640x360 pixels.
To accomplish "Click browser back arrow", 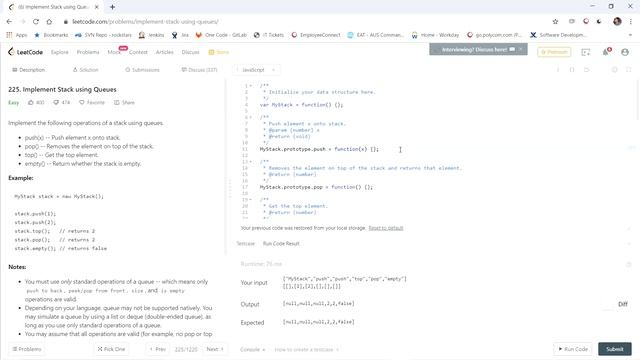I will (x=9, y=21).
